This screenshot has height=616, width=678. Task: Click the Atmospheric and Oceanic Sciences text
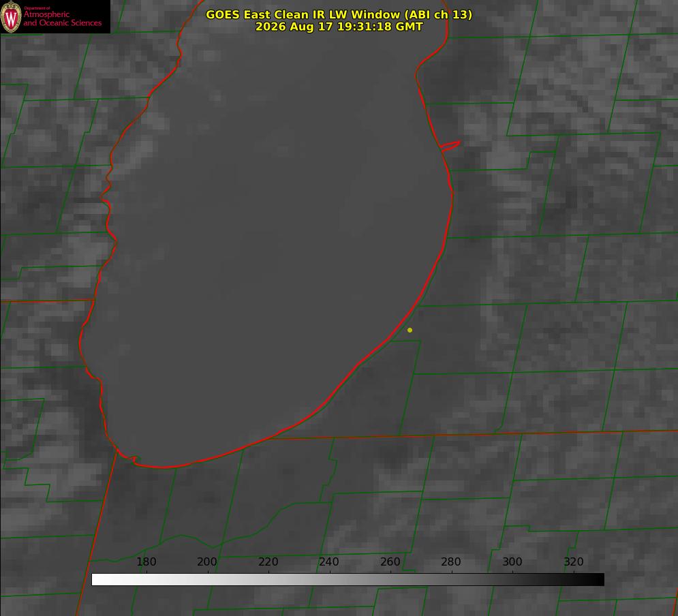coord(62,18)
